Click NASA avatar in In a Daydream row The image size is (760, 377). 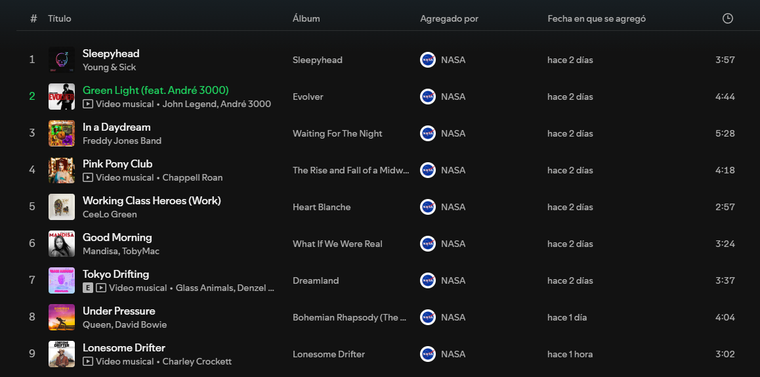[428, 133]
